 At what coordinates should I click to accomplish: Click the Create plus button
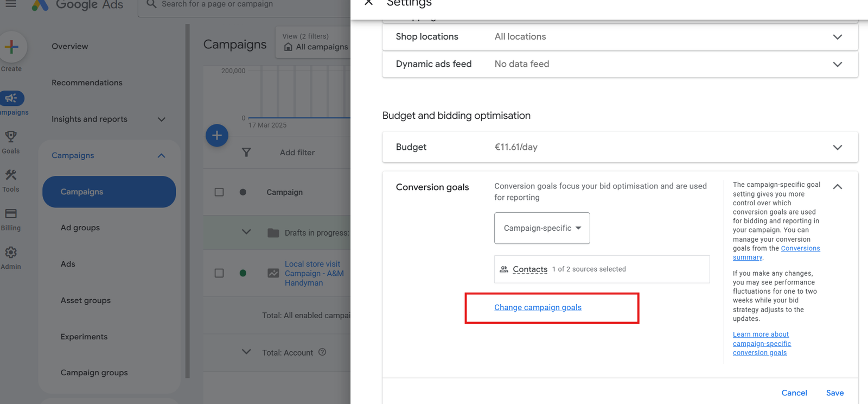pyautogui.click(x=11, y=47)
